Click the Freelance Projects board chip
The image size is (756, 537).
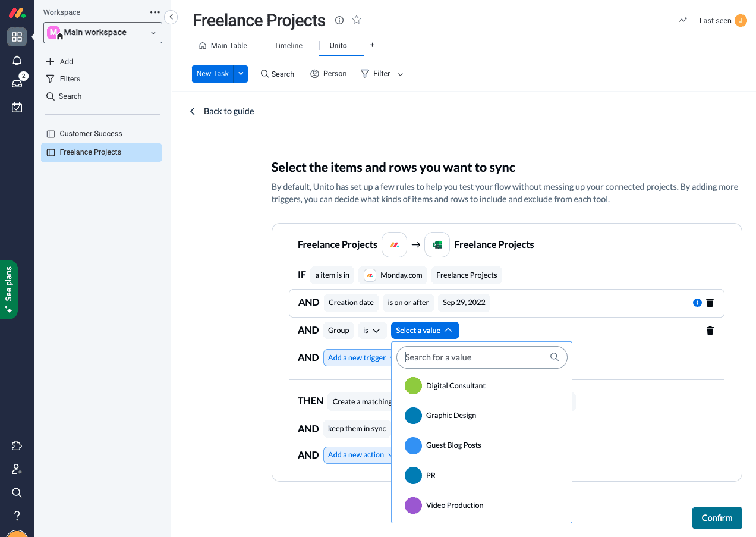pyautogui.click(x=467, y=275)
